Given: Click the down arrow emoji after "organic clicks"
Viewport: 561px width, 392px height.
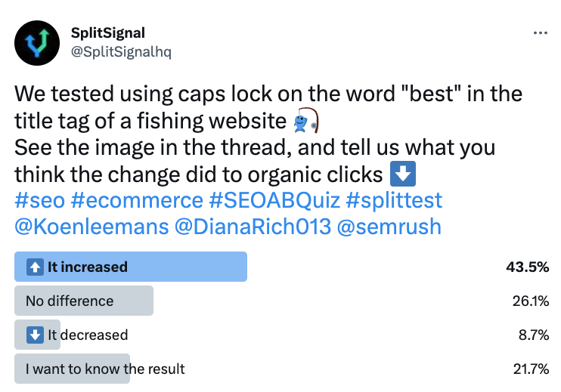Looking at the screenshot, I should coord(401,174).
